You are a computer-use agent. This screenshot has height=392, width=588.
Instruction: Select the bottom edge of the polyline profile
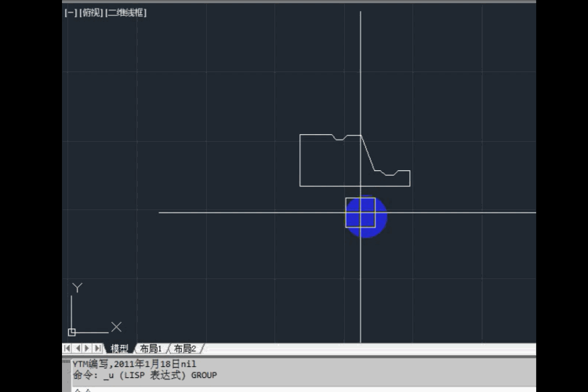coord(353,186)
